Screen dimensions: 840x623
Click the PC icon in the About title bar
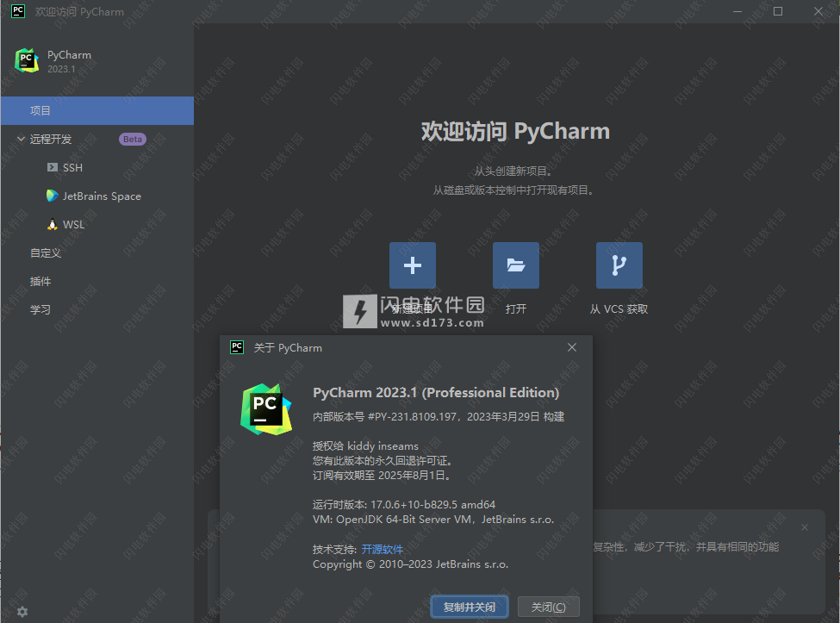tap(237, 347)
